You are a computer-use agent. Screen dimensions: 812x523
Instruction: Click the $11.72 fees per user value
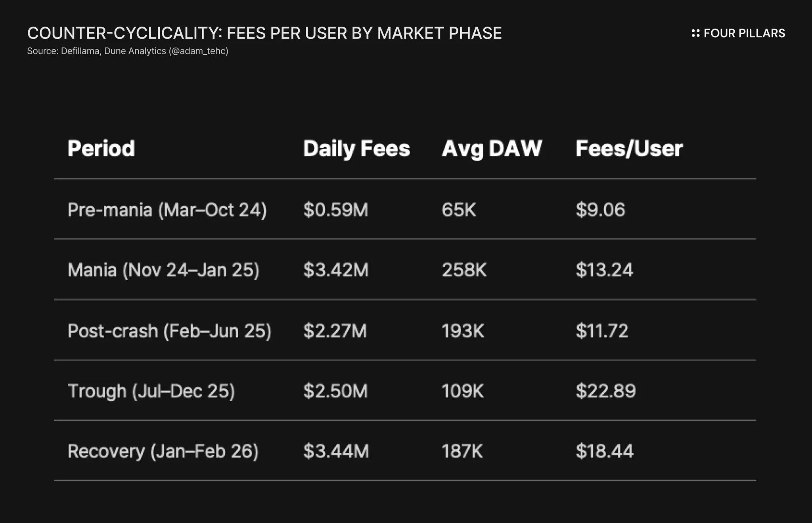602,331
